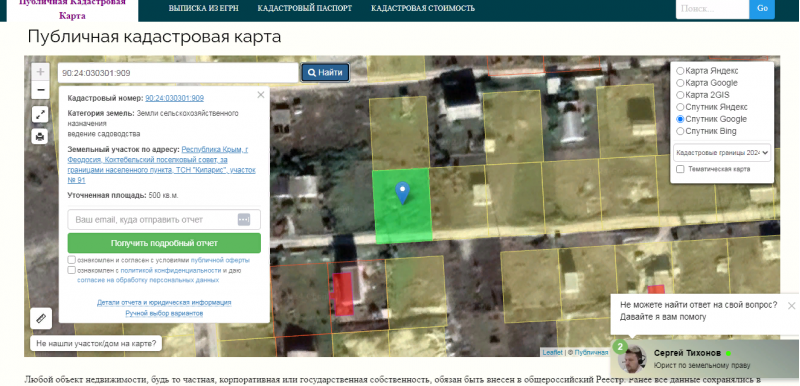This screenshot has width=800, height=386.
Task: Open Кадастровая стоимость menu item
Action: [x=423, y=8]
